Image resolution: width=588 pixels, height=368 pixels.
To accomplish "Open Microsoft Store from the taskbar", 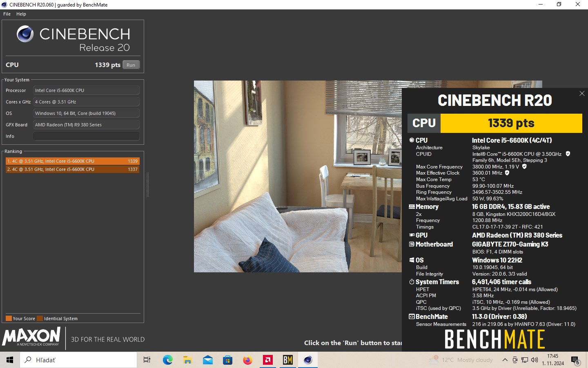I will pyautogui.click(x=227, y=360).
